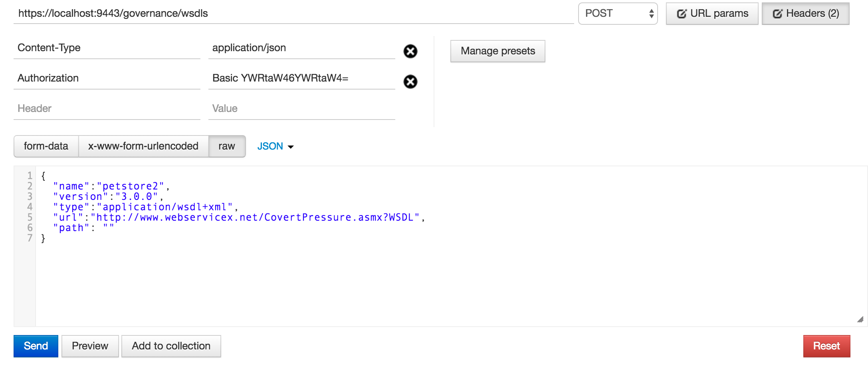Reset the request form
Screen dimensions: 868x371
(x=826, y=346)
